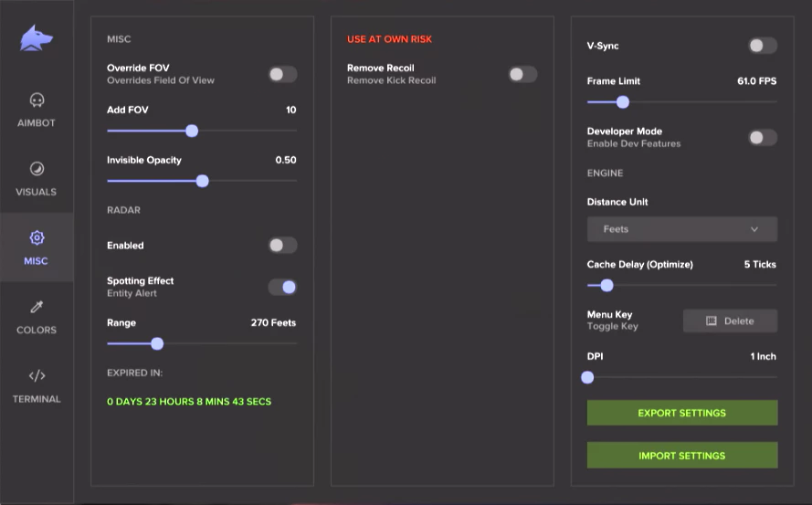Click the Add FOV value 10
812x505 pixels.
coord(291,110)
